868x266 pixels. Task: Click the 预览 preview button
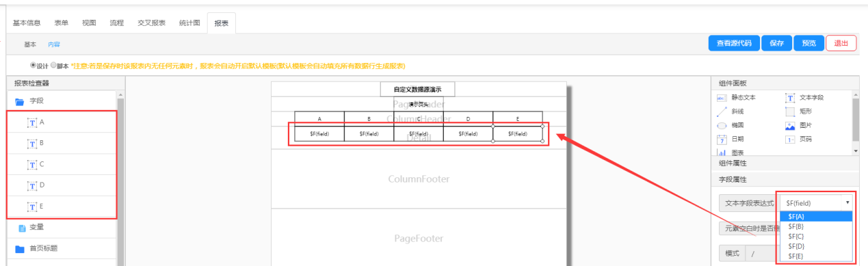[808, 43]
